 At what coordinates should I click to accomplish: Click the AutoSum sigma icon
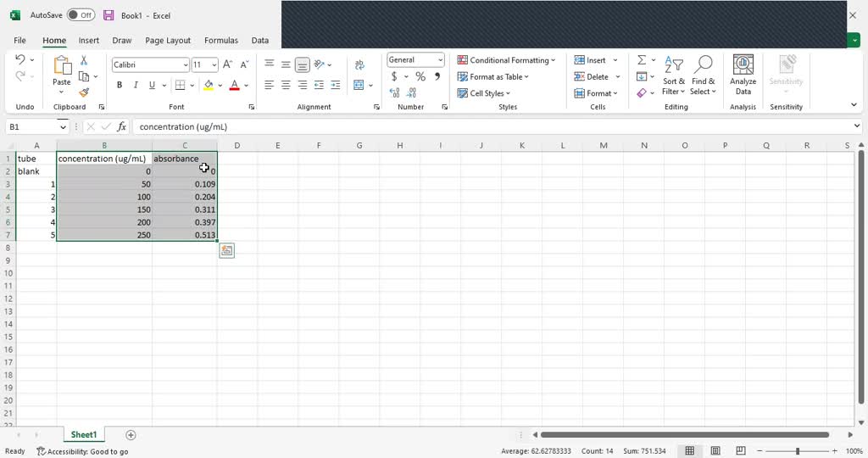coord(642,60)
